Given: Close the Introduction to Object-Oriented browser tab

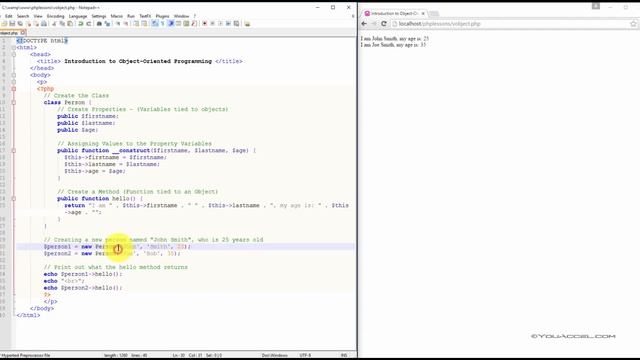Looking at the screenshot, I should [423, 13].
